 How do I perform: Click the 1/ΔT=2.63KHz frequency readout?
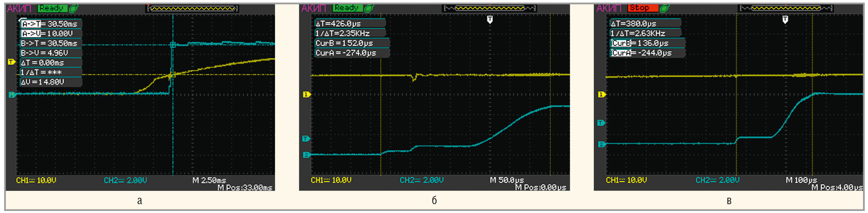tap(638, 33)
